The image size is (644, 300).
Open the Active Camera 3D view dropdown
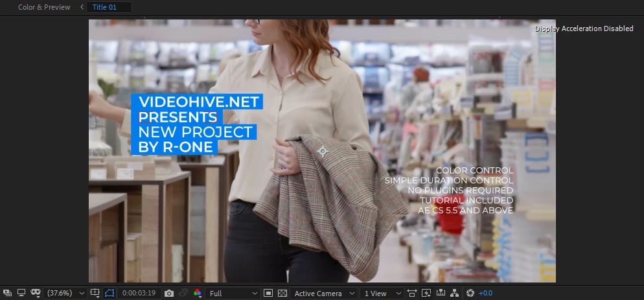[324, 293]
